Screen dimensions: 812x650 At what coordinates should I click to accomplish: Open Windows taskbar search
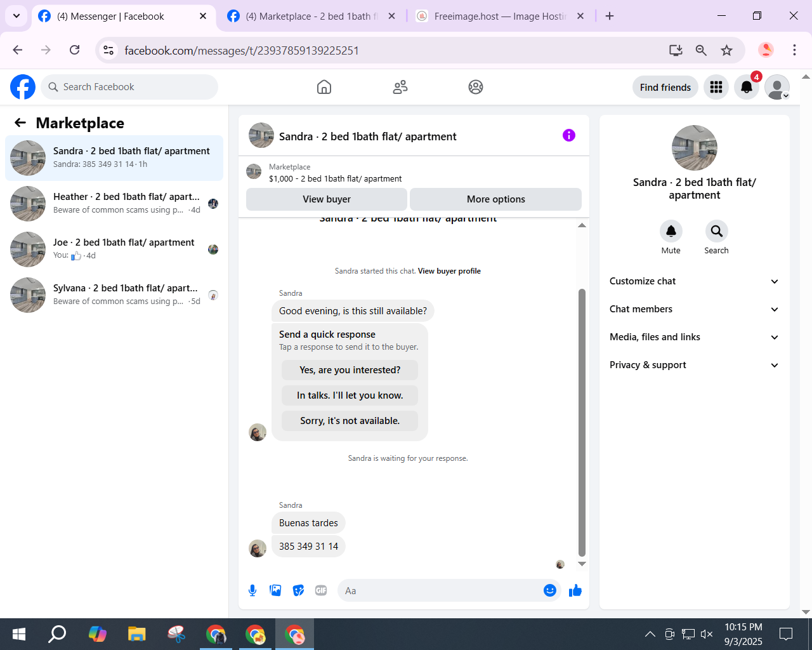[x=58, y=634]
